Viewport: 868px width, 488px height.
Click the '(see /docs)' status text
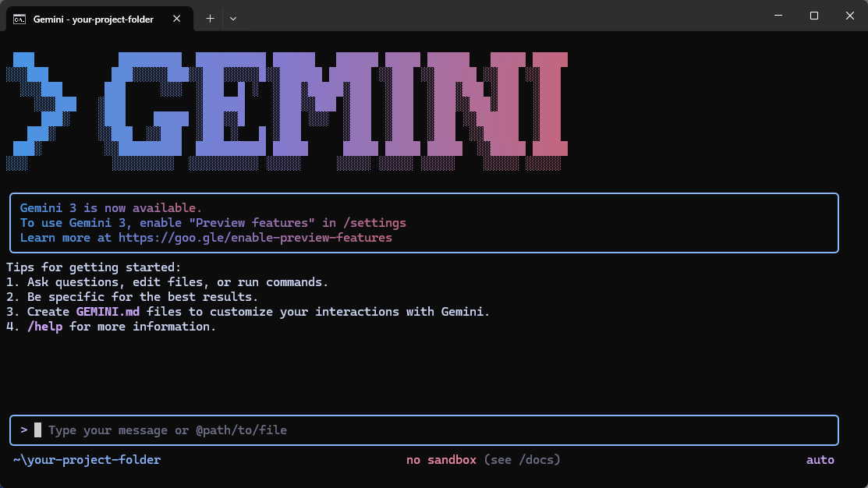point(522,460)
